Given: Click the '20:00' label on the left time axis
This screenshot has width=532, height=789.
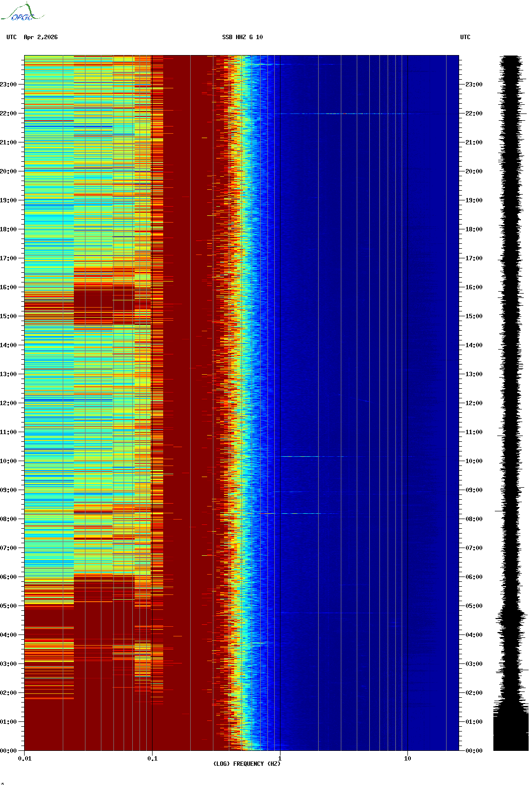Looking at the screenshot, I should (9, 171).
